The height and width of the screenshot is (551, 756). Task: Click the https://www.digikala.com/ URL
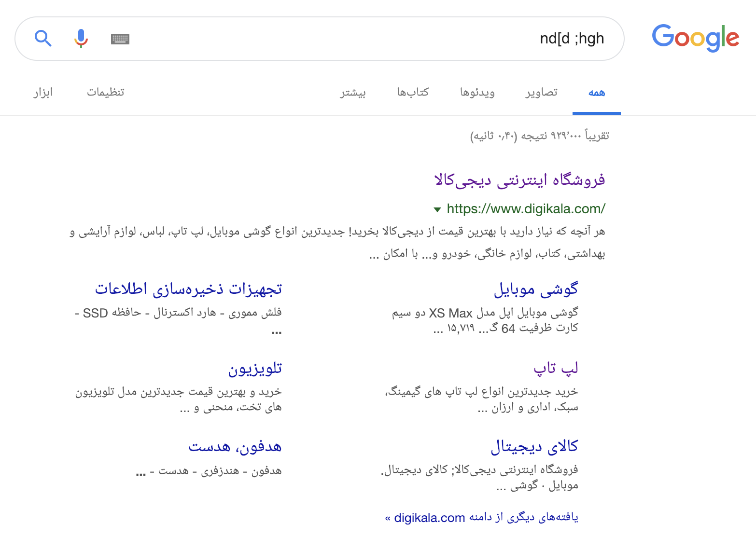526,208
